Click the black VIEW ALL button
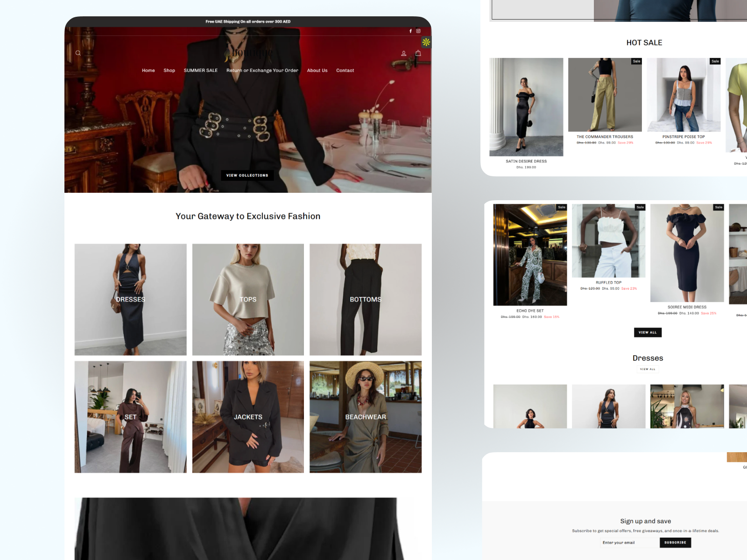Screen dimensions: 747x560 coord(648,332)
